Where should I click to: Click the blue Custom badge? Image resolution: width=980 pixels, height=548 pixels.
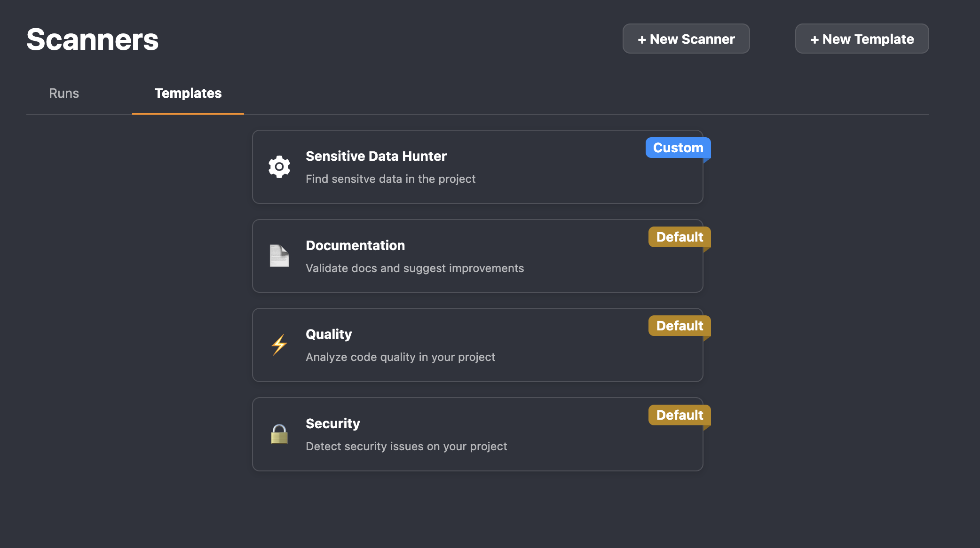pos(678,148)
